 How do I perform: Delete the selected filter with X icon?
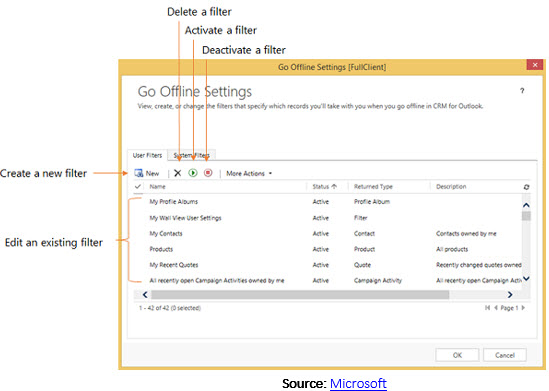click(178, 173)
